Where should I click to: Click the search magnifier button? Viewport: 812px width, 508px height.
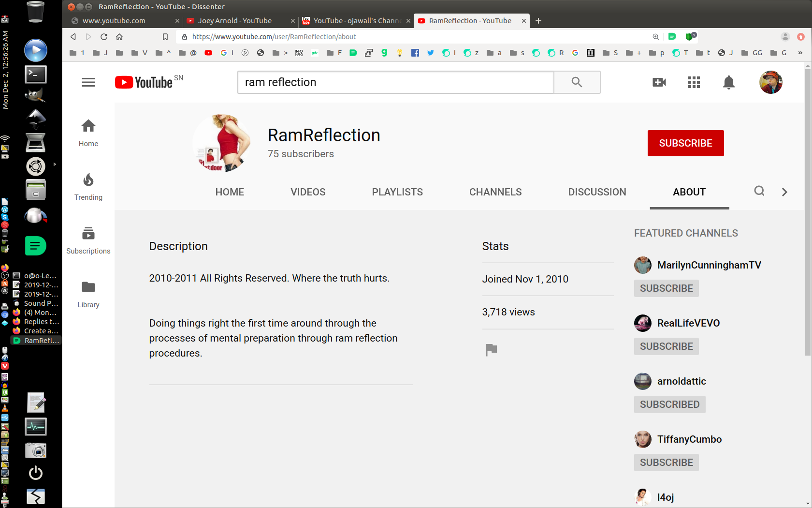coord(577,82)
